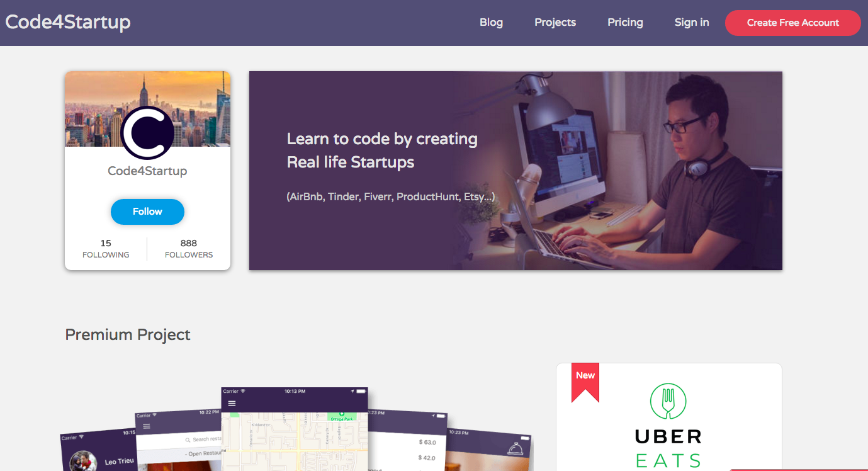The image size is (868, 471).
Task: View the 888 Followers count
Action: tap(189, 249)
